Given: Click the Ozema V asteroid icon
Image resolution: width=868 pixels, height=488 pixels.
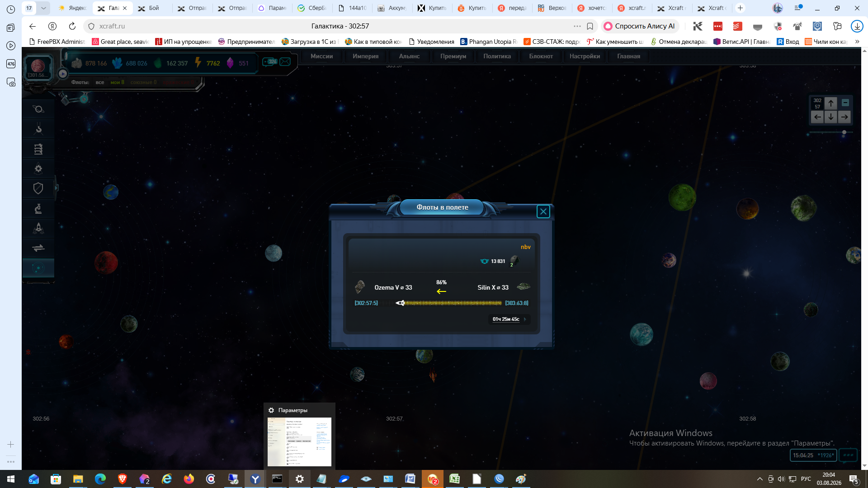Looking at the screenshot, I should pos(360,287).
